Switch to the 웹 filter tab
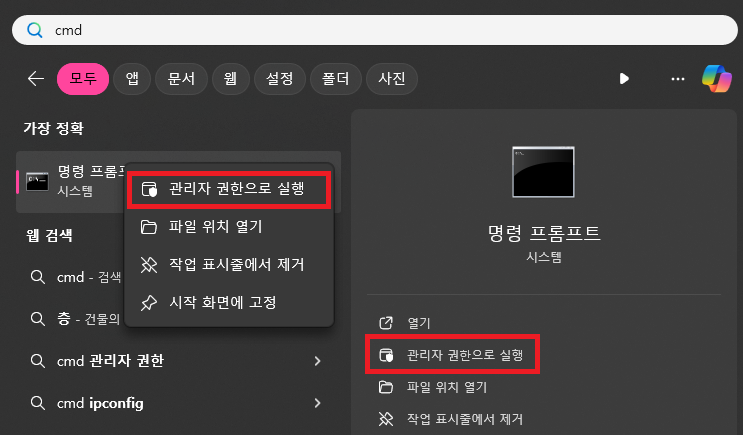This screenshot has width=743, height=435. [x=231, y=79]
